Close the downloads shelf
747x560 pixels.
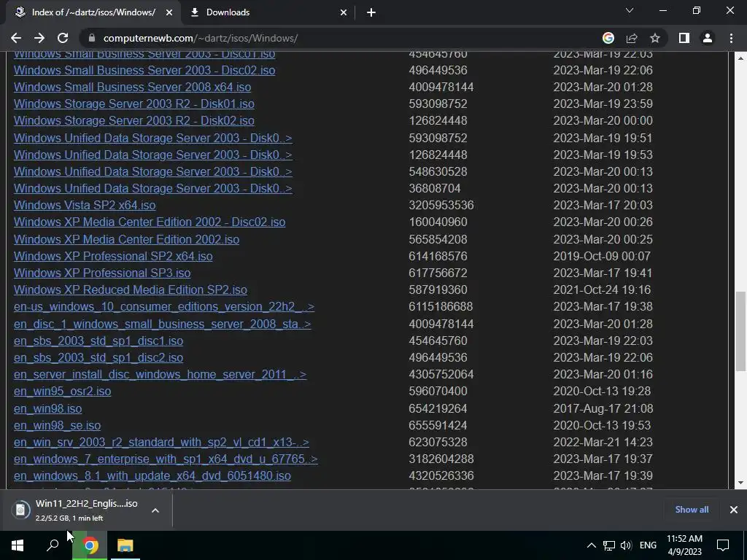pos(734,510)
